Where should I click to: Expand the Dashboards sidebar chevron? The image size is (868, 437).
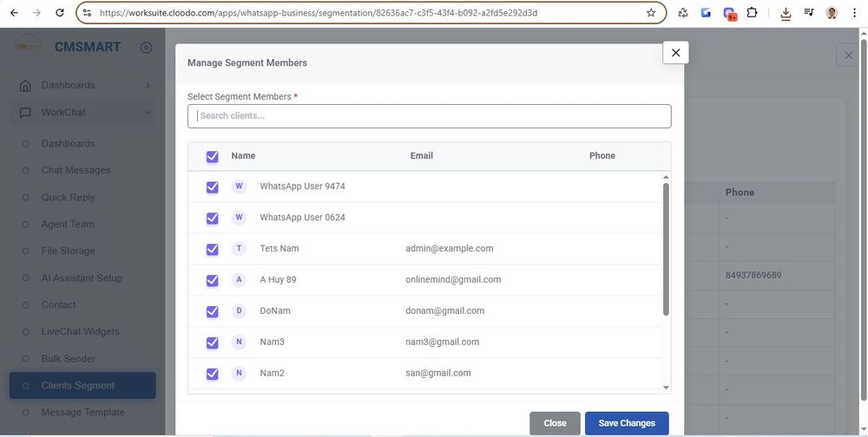tap(148, 85)
